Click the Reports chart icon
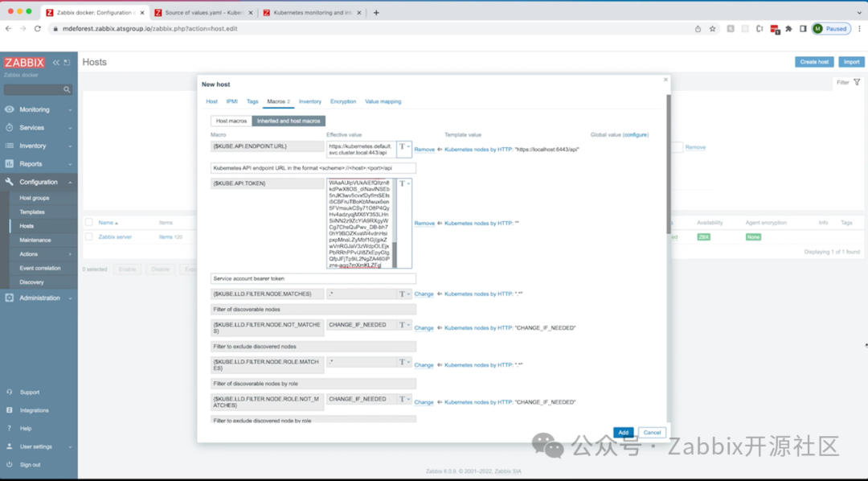This screenshot has width=868, height=481. click(10, 164)
